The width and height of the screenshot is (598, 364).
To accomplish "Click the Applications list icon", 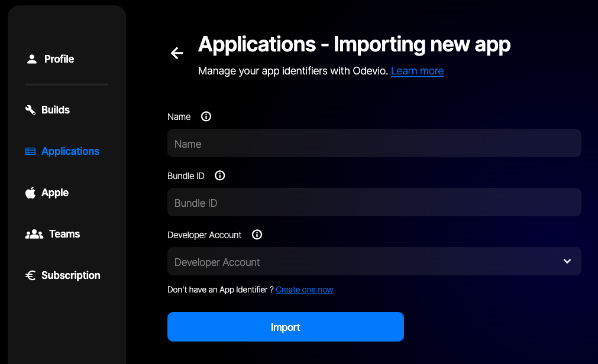I will (31, 151).
